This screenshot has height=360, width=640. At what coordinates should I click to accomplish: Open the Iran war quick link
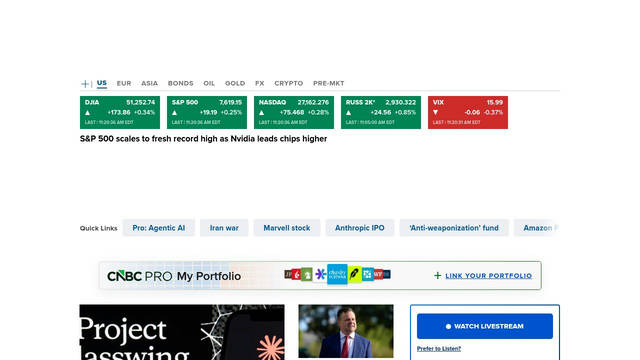click(x=224, y=228)
